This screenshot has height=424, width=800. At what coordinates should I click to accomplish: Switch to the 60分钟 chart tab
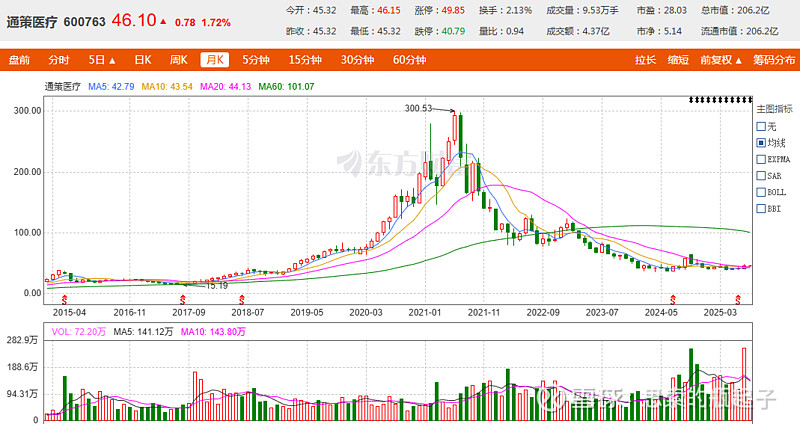[x=410, y=60]
